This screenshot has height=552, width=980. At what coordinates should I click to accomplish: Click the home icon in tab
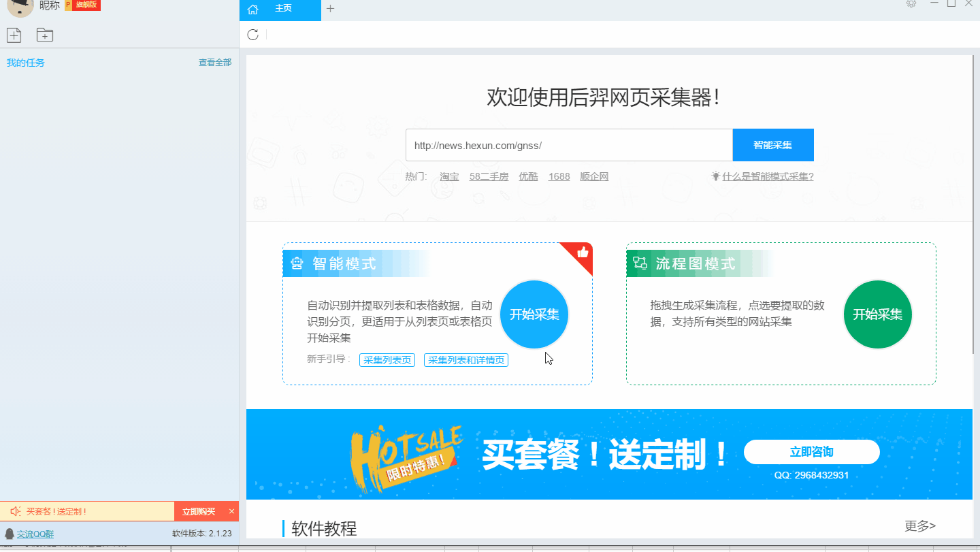(253, 9)
